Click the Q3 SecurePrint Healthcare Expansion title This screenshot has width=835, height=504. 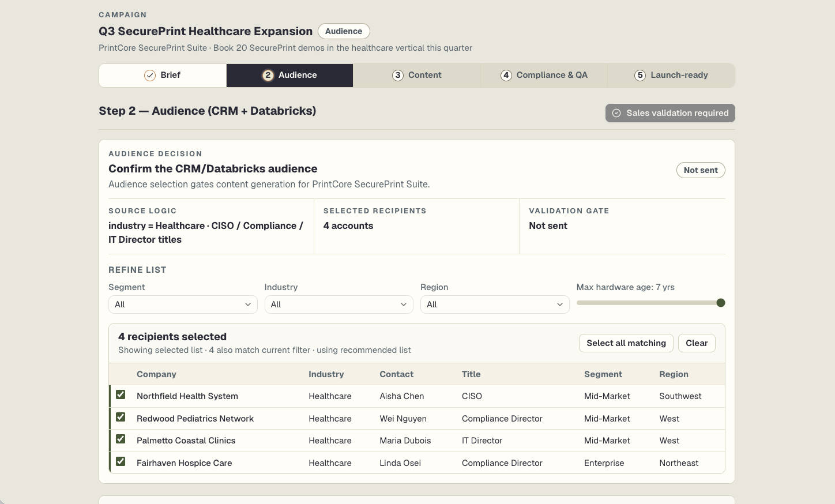coord(206,31)
